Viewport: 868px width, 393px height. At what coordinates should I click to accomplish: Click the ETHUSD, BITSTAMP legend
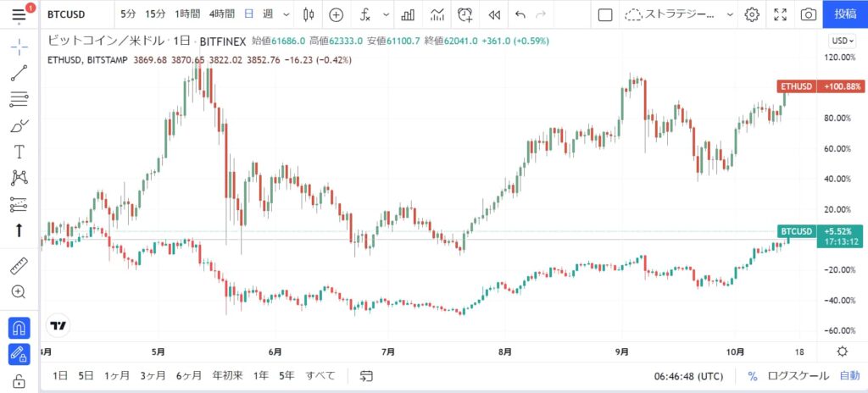click(x=88, y=60)
